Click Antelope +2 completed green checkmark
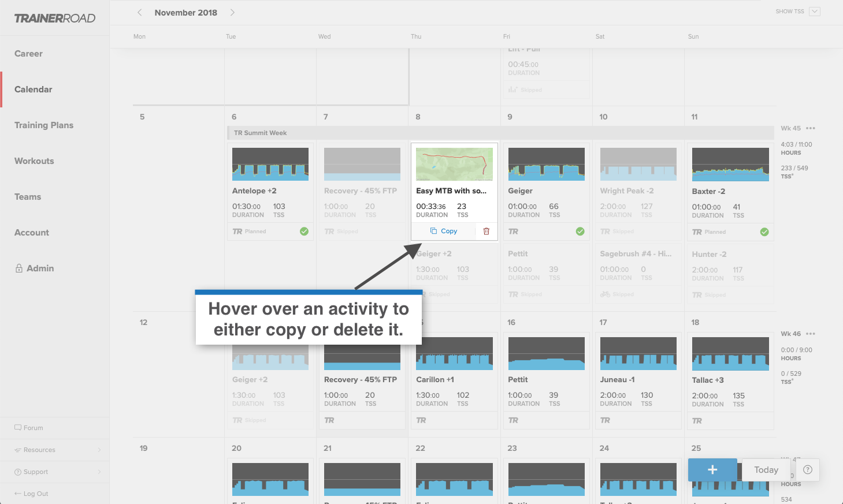843x504 pixels. pos(304,232)
